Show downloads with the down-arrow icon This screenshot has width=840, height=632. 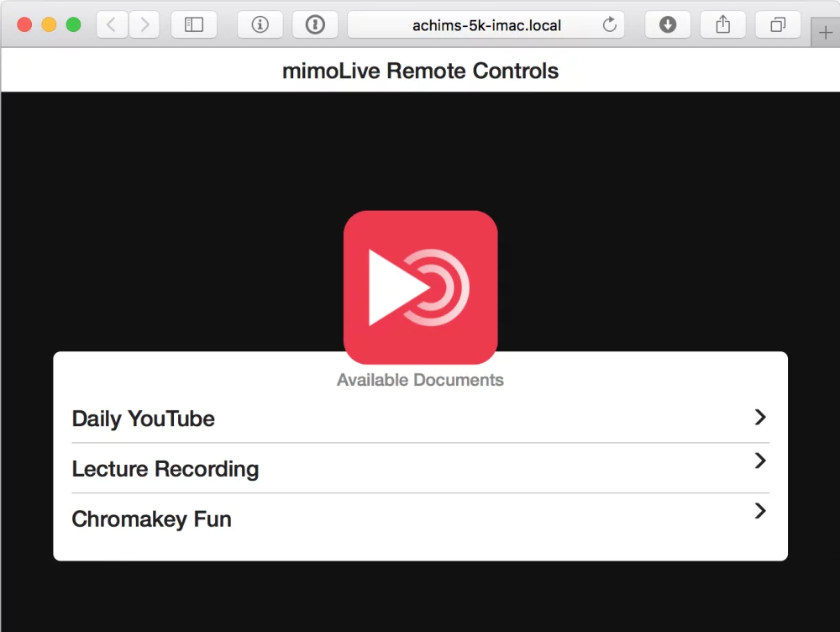click(x=668, y=24)
